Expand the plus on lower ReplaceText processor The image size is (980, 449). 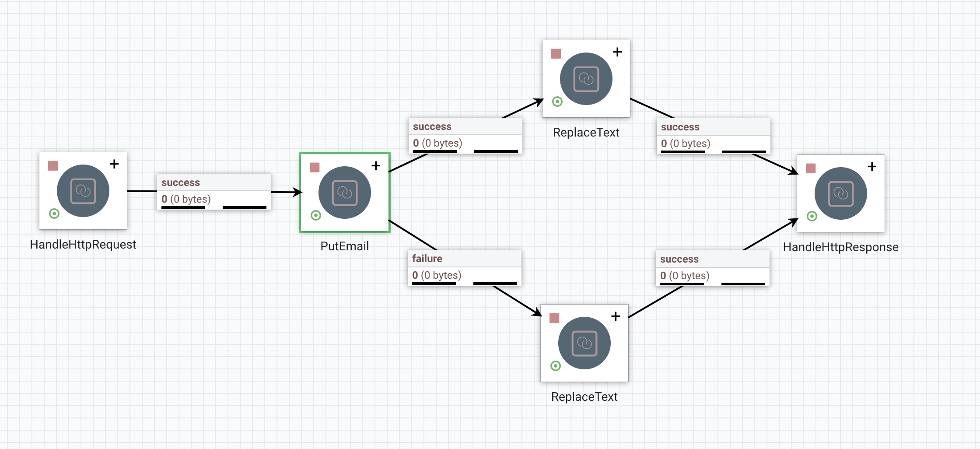(616, 316)
